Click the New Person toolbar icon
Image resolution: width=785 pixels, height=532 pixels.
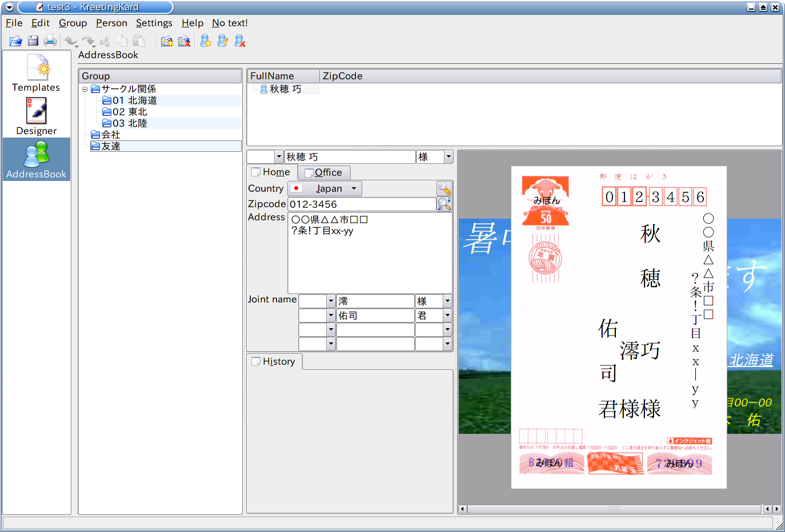tap(206, 41)
